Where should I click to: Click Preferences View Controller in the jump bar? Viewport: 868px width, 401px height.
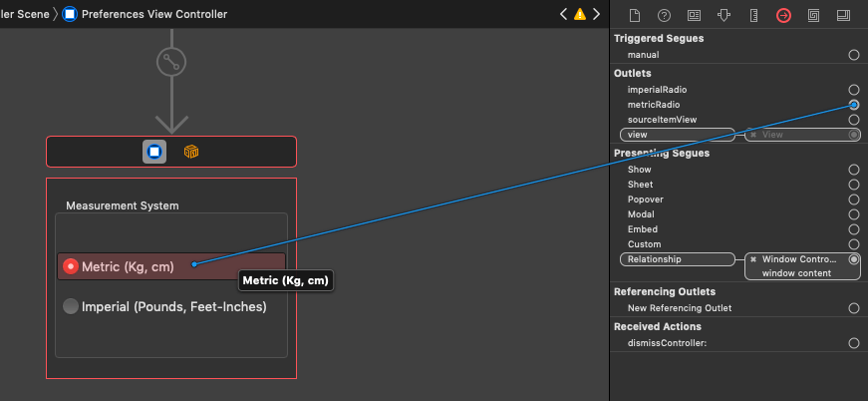click(152, 14)
